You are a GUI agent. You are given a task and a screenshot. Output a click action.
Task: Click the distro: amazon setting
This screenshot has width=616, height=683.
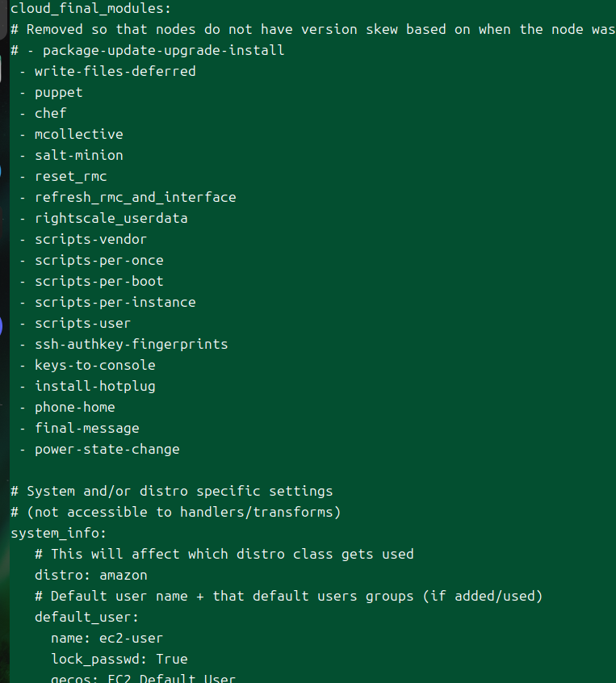pos(91,575)
